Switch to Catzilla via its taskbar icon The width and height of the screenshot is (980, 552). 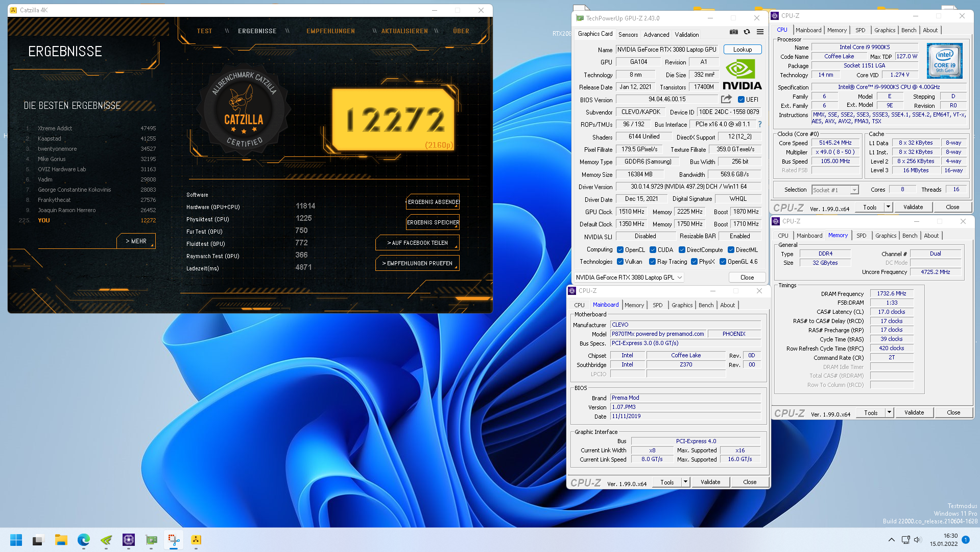pyautogui.click(x=196, y=540)
